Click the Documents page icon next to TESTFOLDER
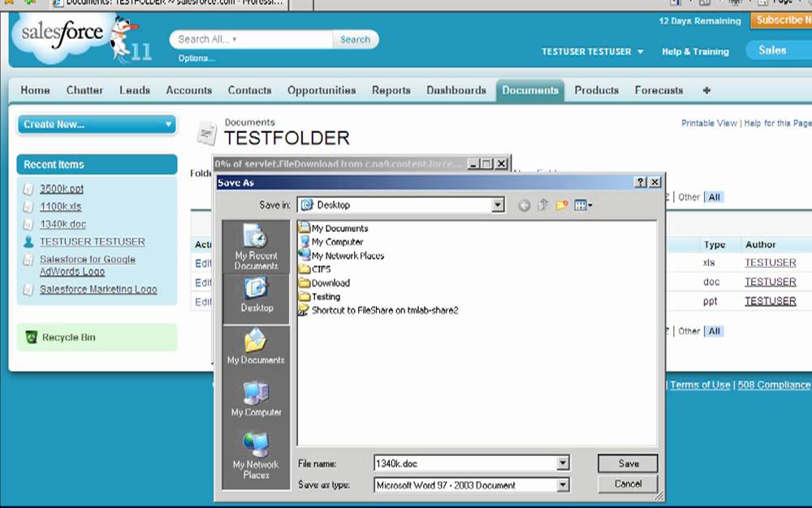Screen dimensions: 812x508 click(x=206, y=133)
